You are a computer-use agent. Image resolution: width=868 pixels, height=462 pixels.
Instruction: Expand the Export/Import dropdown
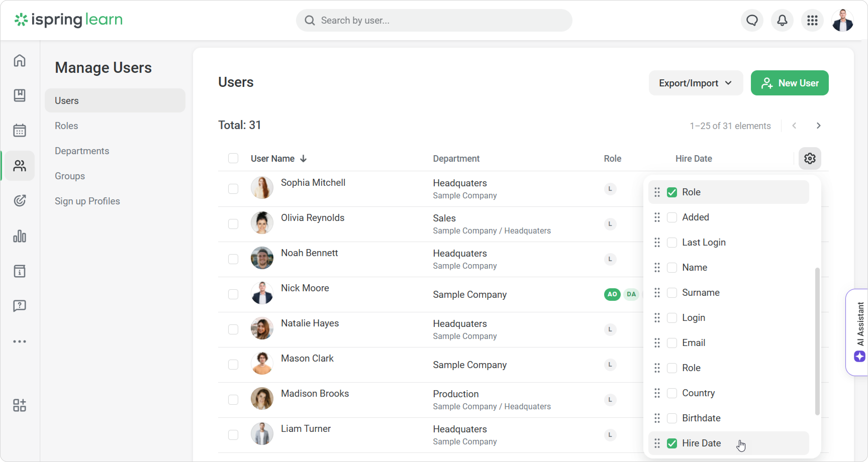point(695,83)
